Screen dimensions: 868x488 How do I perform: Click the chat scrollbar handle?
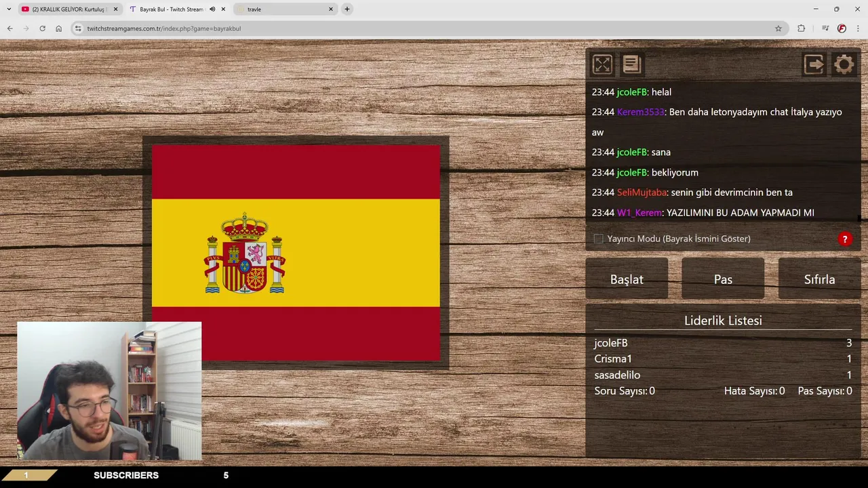tap(859, 218)
